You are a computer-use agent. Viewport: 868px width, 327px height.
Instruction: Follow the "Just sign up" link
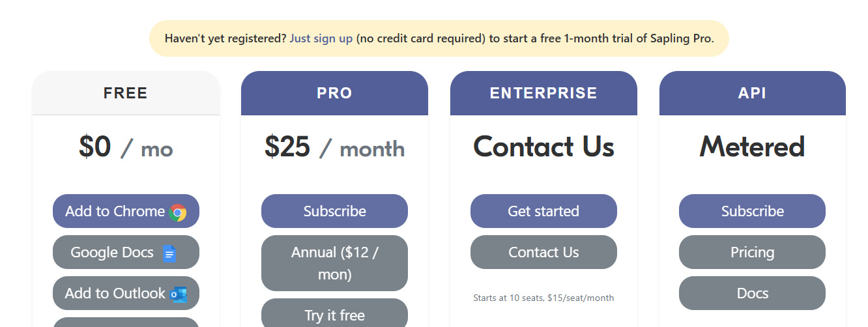coord(321,38)
